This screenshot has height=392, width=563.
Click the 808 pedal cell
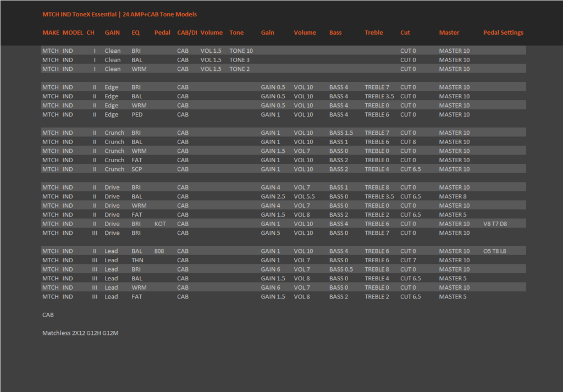click(159, 251)
